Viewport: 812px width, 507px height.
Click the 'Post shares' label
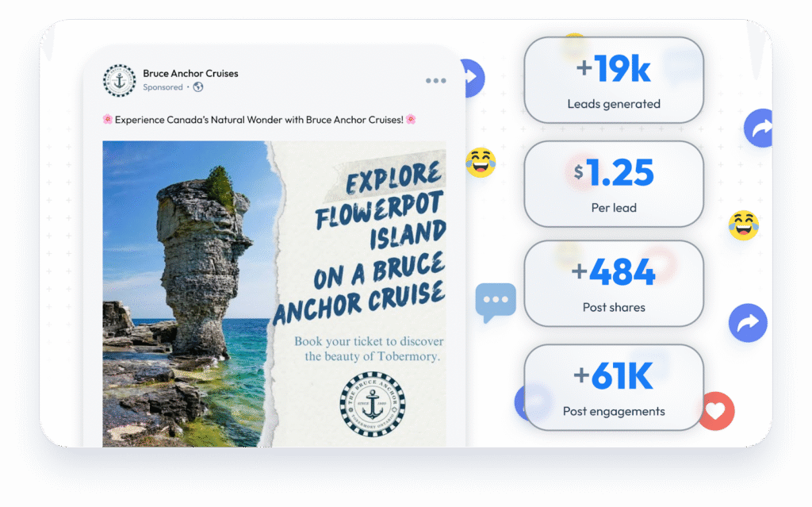pyautogui.click(x=614, y=307)
